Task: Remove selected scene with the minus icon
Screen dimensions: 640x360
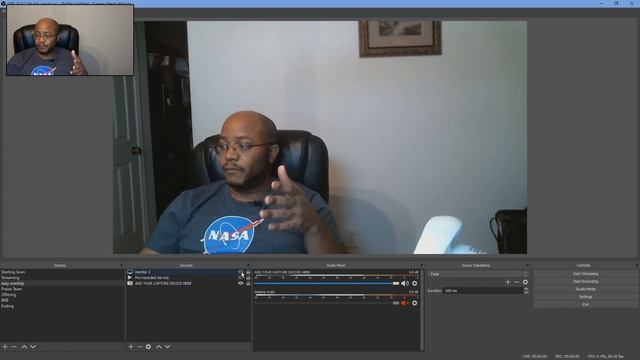Action: click(x=14, y=347)
